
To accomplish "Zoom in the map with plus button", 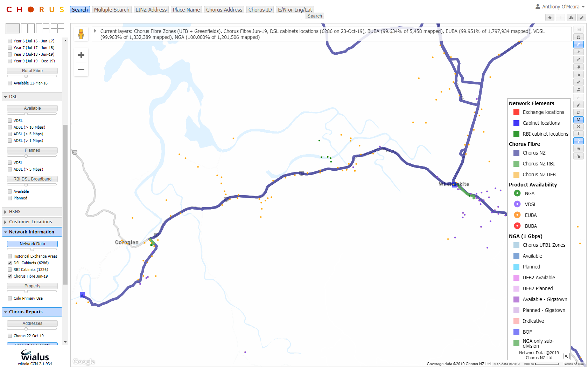I will [x=81, y=55].
